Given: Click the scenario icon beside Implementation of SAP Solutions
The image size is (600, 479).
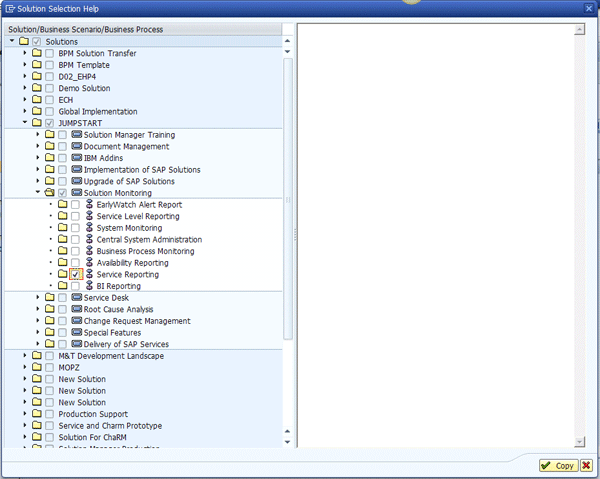Looking at the screenshot, I should pos(77,169).
